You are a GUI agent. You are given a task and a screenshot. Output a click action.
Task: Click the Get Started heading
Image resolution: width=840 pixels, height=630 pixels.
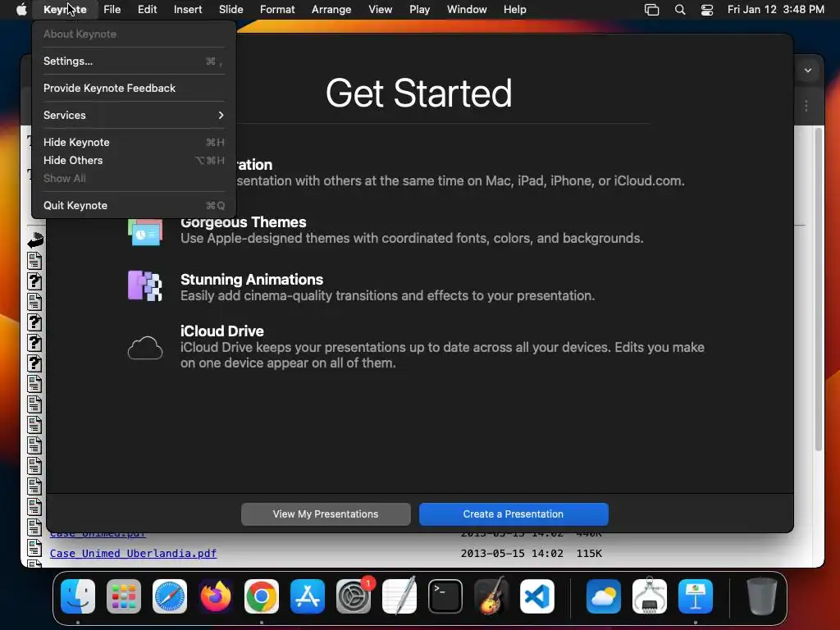418,94
